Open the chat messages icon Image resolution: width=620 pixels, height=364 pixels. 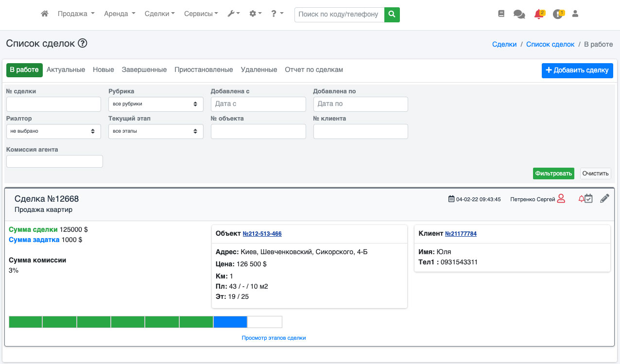pos(519,15)
